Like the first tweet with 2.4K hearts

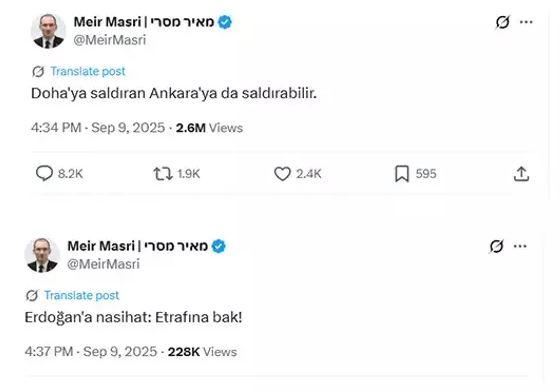coord(282,174)
